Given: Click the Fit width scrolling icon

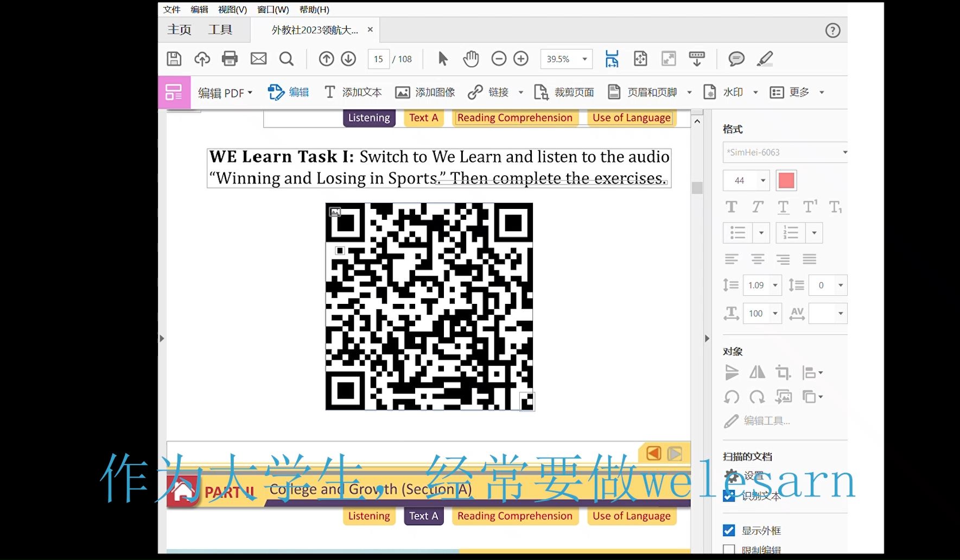Looking at the screenshot, I should 612,59.
